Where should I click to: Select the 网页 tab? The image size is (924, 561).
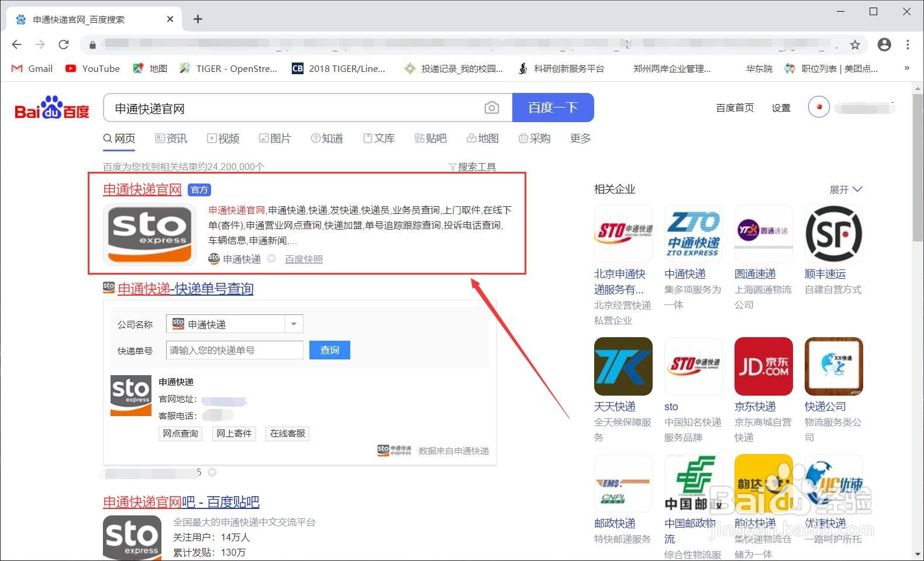pos(119,138)
